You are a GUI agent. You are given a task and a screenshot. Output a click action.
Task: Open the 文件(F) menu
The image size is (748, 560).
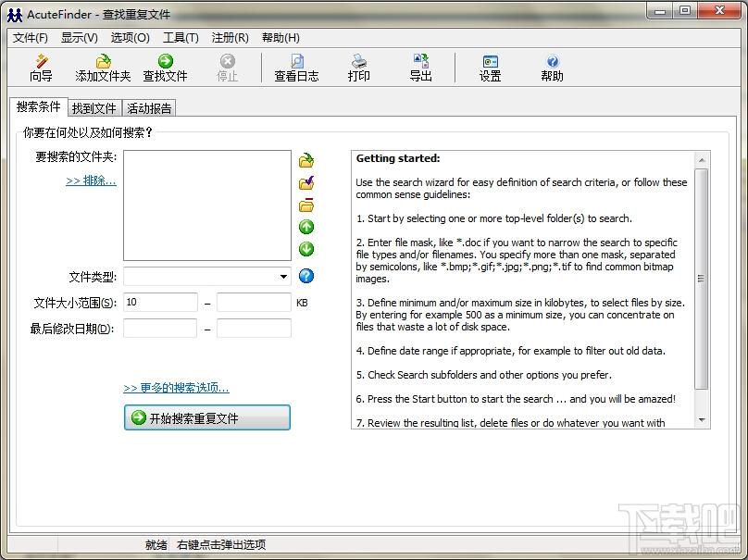tap(30, 38)
